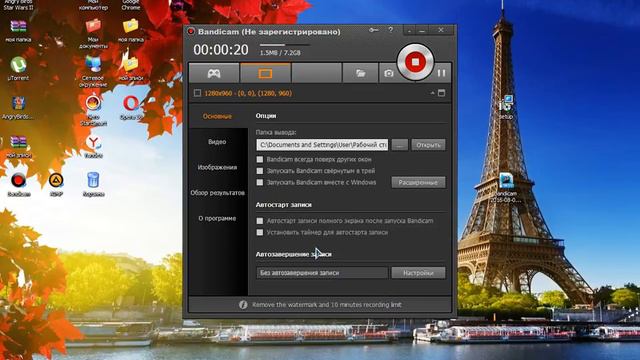
Task: Click the output folder path field
Action: click(x=322, y=145)
